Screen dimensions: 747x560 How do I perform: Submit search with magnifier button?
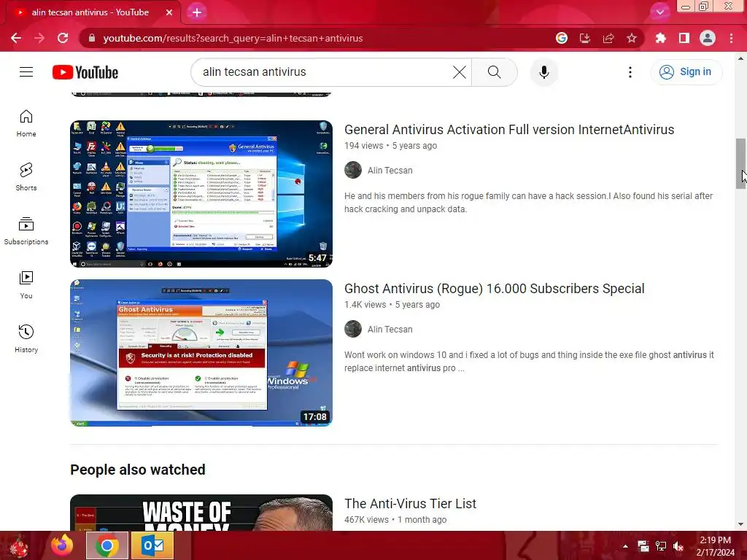pos(495,72)
